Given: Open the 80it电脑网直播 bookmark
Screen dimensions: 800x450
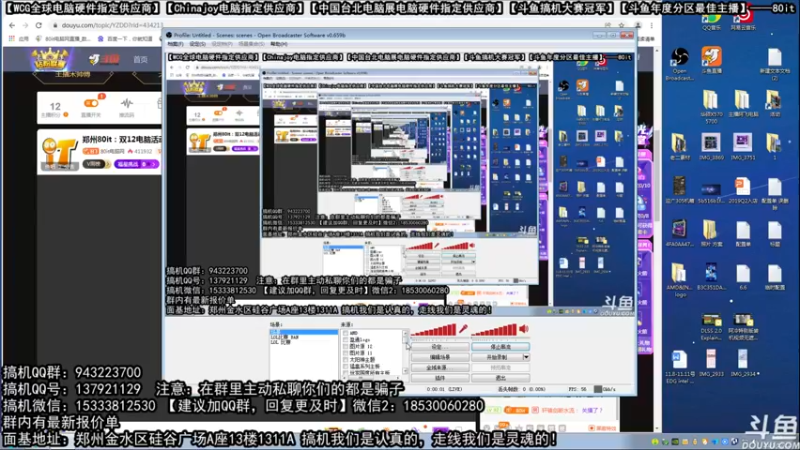Looking at the screenshot, I should click(x=63, y=39).
